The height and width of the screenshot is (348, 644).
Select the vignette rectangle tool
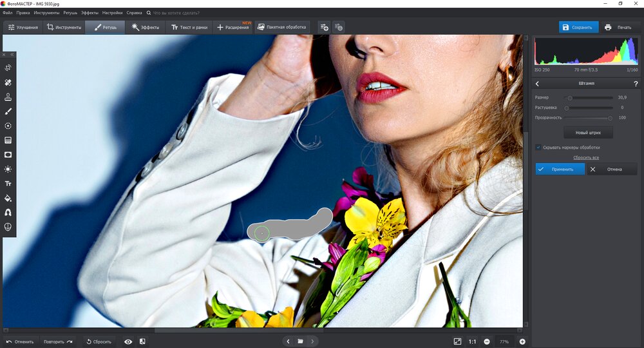[x=8, y=155]
